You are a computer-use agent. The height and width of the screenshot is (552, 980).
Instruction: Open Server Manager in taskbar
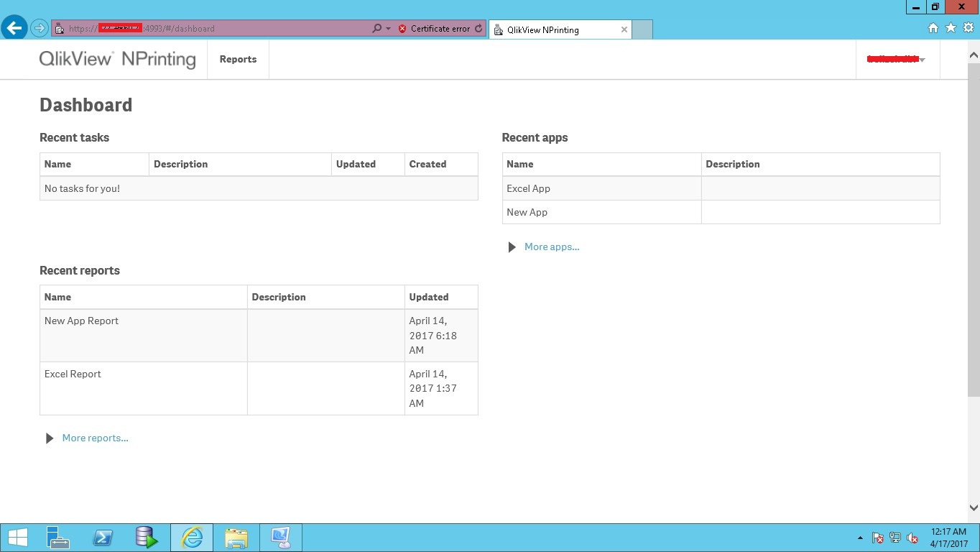point(58,538)
